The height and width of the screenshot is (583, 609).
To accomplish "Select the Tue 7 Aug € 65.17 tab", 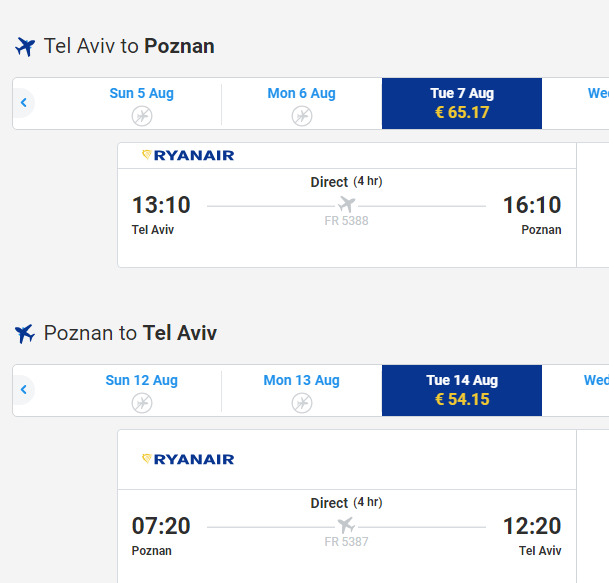I will pyautogui.click(x=462, y=103).
